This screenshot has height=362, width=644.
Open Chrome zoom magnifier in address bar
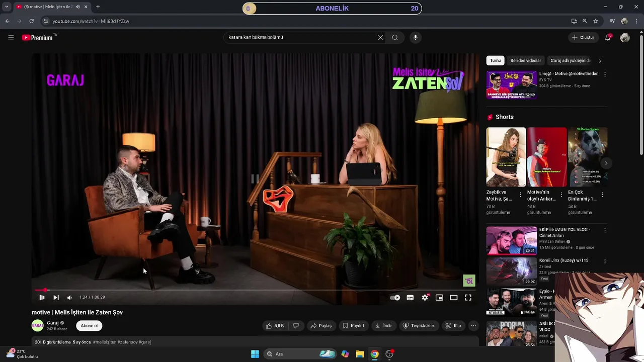point(585,21)
